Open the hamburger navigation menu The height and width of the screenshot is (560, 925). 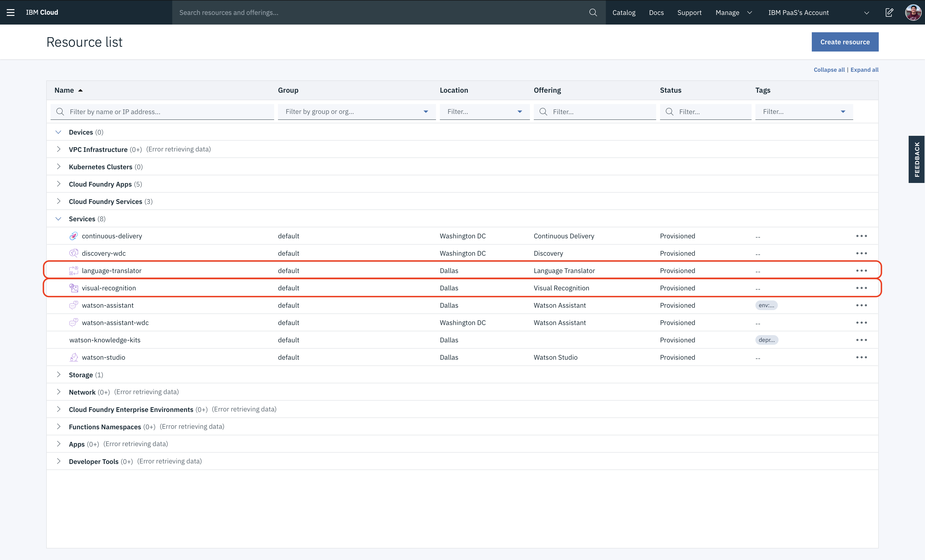(11, 12)
